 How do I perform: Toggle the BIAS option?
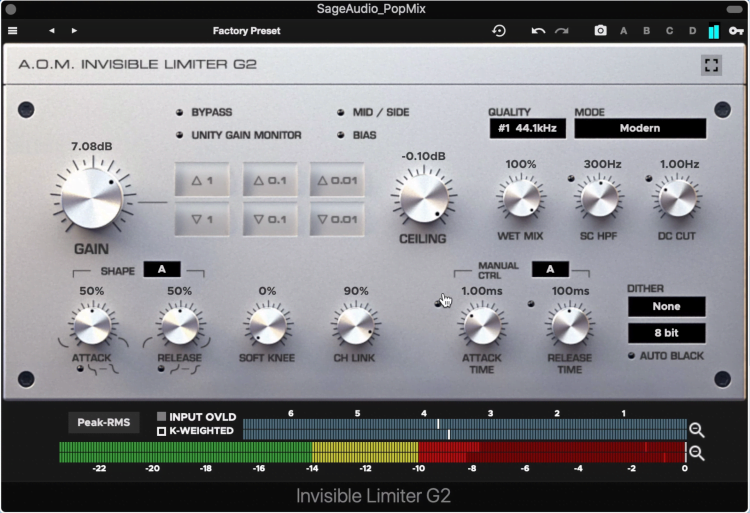tap(341, 135)
